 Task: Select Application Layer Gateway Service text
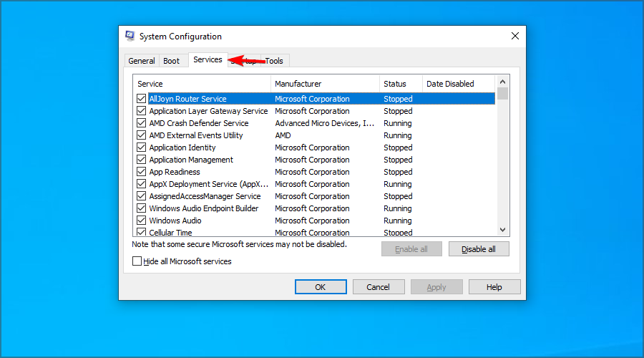[x=208, y=111]
